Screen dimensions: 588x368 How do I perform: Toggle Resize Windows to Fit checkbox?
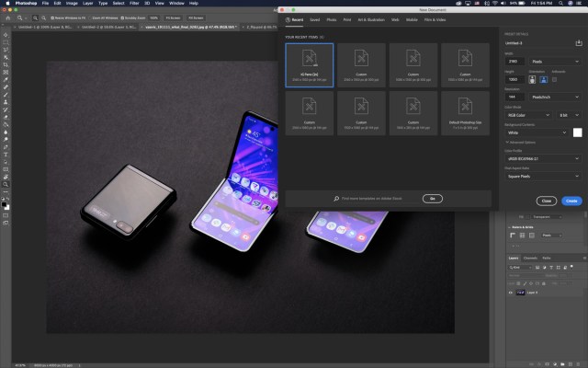click(x=52, y=18)
